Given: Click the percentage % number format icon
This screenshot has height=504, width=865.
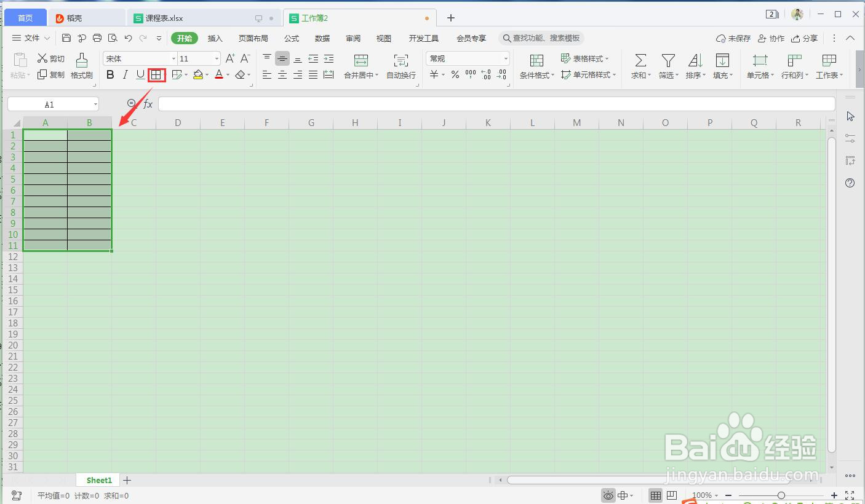Looking at the screenshot, I should point(455,74).
